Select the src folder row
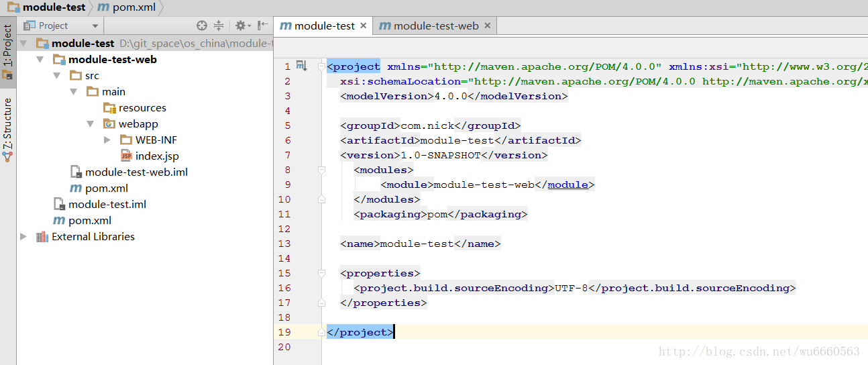868x365 pixels. point(146,75)
